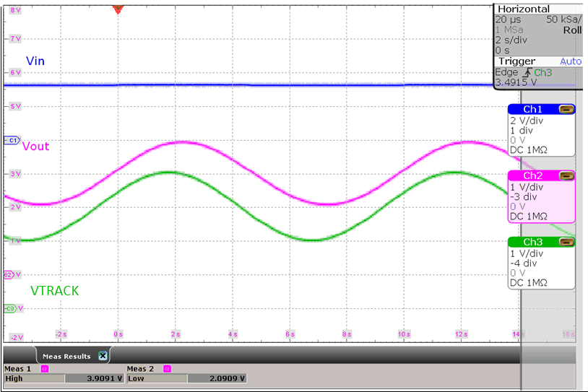Click the Low measurement value 2.0909 V

[217, 378]
